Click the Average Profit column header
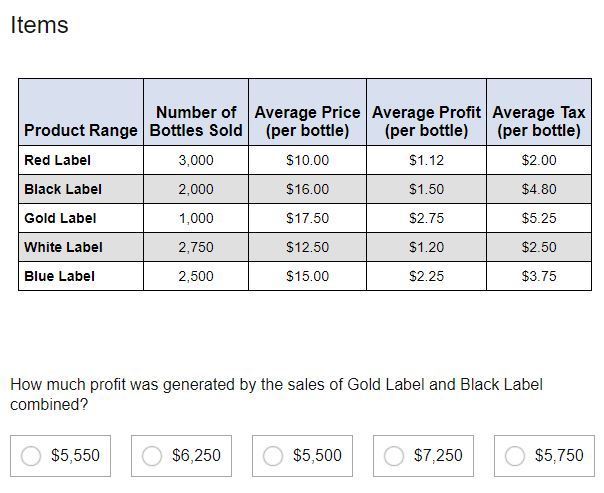604x493 pixels. pos(426,121)
